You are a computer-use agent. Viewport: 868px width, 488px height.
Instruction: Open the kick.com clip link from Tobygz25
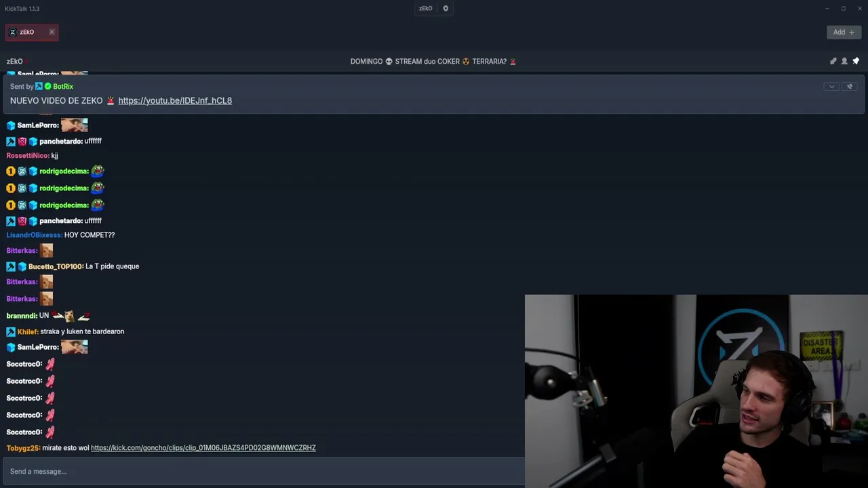click(x=203, y=448)
